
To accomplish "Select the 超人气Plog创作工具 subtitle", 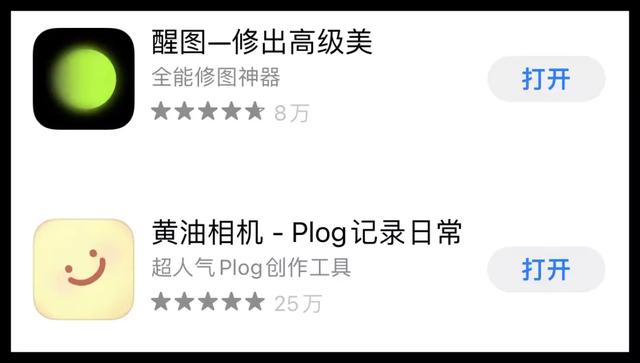I will [x=251, y=268].
